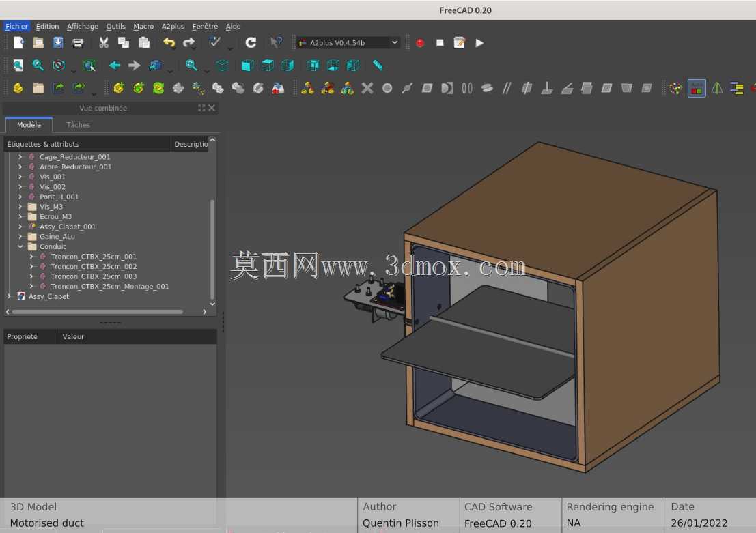Execute macro with the play triangle

click(x=479, y=43)
